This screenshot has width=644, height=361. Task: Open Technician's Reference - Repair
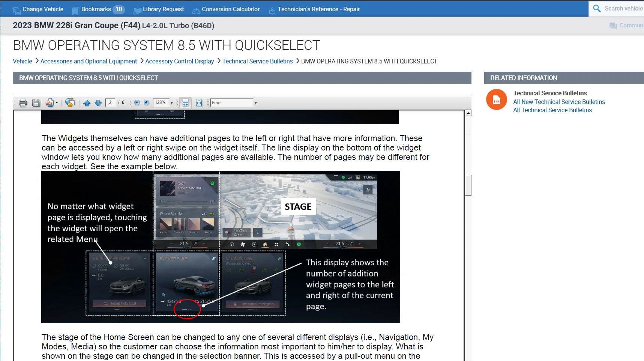coord(318,9)
